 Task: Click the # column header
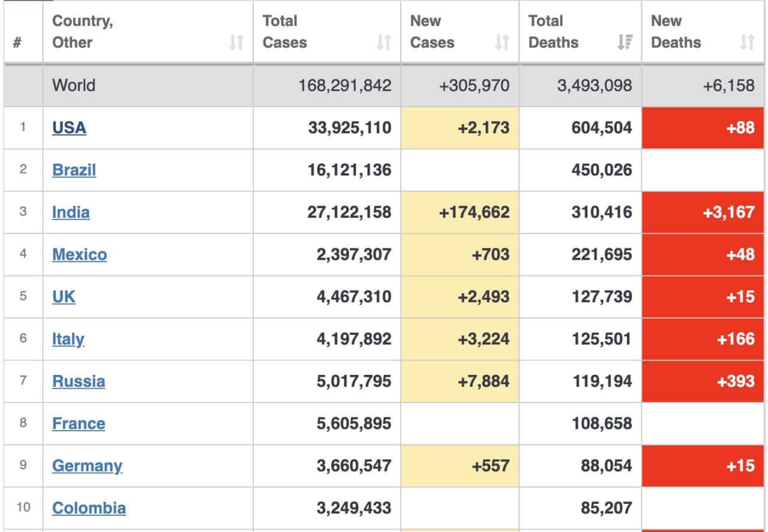(x=17, y=43)
